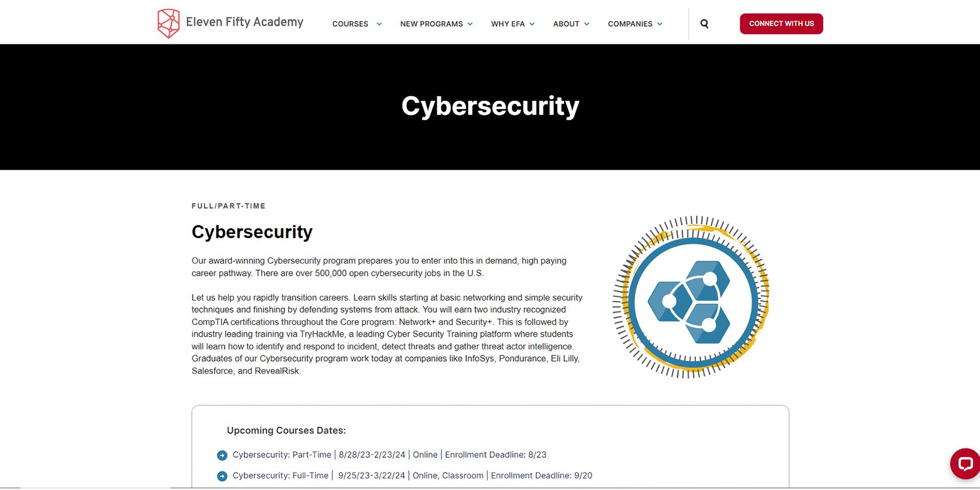The image size is (980, 490).
Task: Open the Courses menu item
Action: click(x=350, y=24)
